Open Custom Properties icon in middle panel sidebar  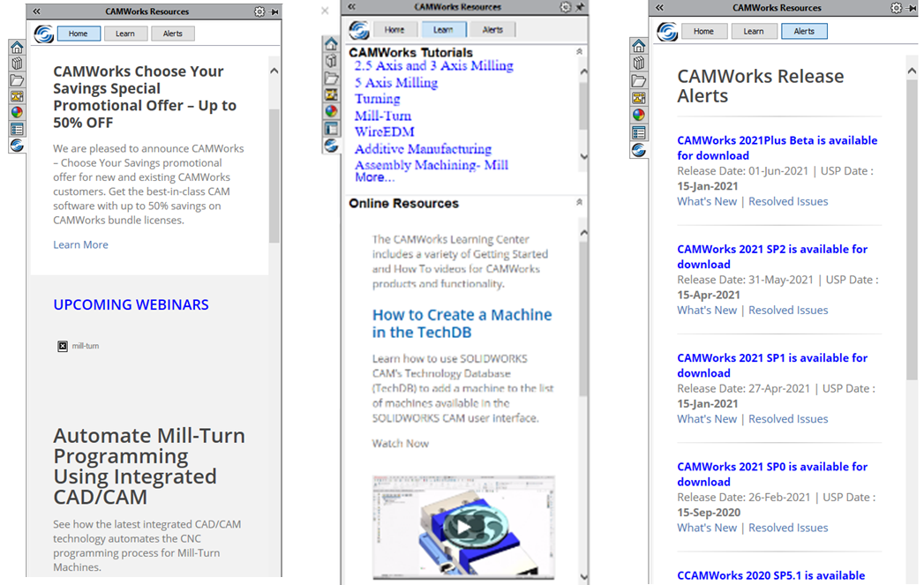point(331,128)
